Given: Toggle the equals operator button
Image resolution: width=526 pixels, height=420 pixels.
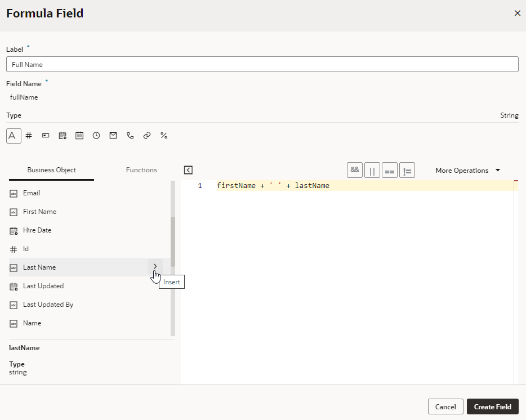Looking at the screenshot, I should (x=390, y=169).
